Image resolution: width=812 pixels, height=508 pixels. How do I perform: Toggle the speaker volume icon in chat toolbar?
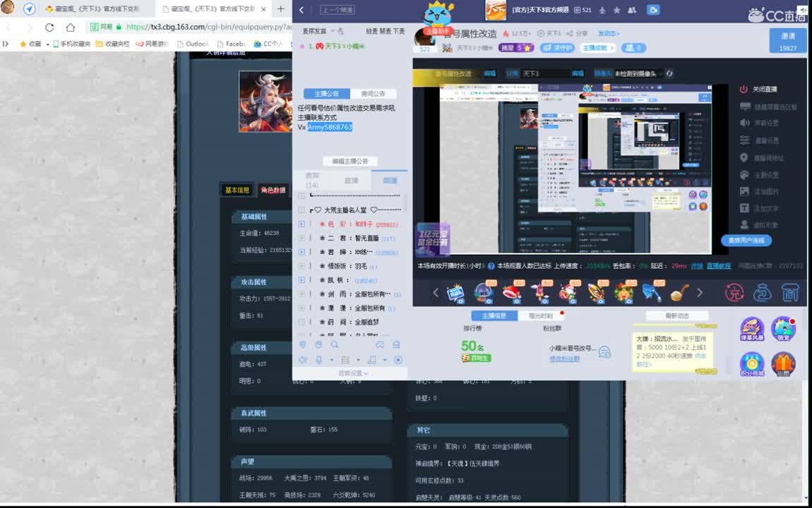(303, 360)
